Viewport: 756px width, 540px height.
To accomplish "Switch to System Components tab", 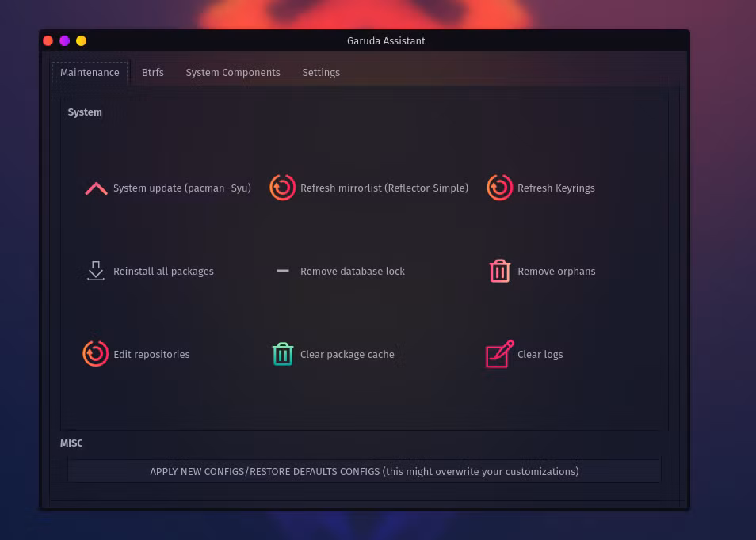I will pyautogui.click(x=233, y=72).
